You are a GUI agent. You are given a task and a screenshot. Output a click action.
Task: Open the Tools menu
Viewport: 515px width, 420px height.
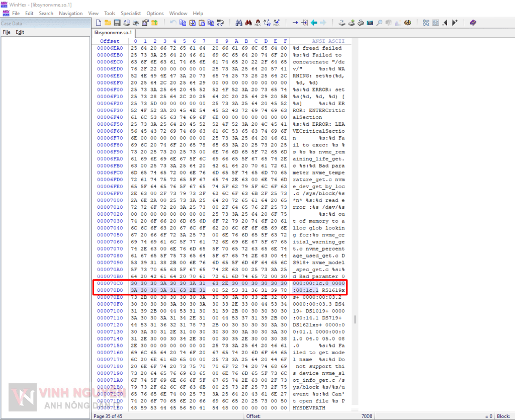click(x=110, y=13)
